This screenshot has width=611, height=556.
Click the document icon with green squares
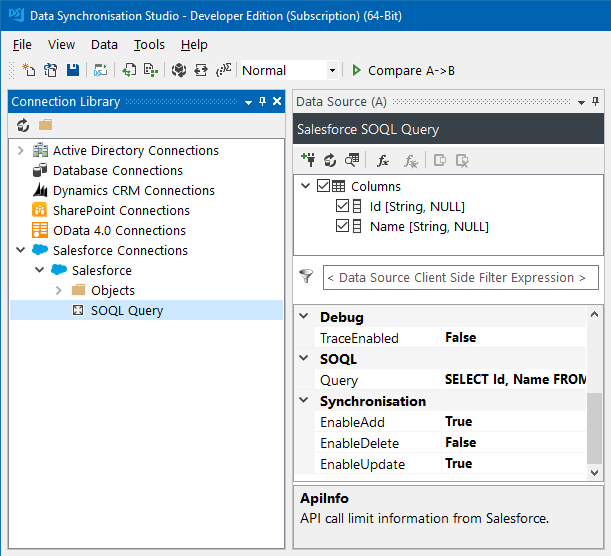pyautogui.click(x=151, y=70)
